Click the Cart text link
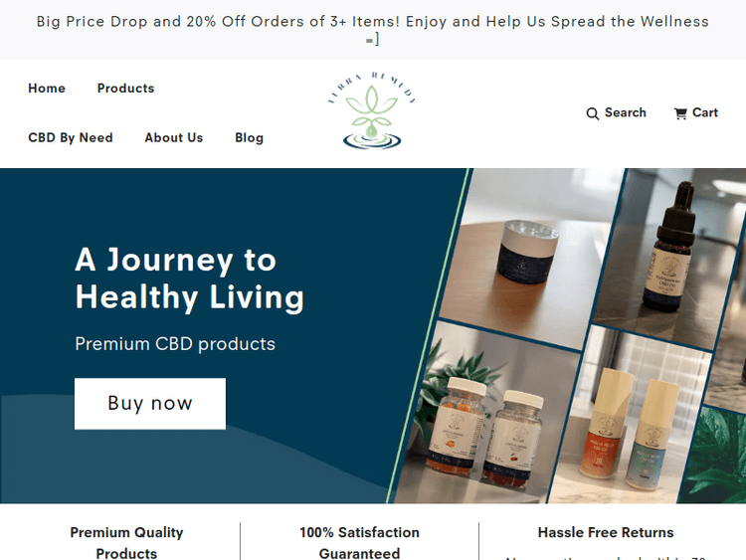Viewport: 746px width, 560px height. (704, 112)
